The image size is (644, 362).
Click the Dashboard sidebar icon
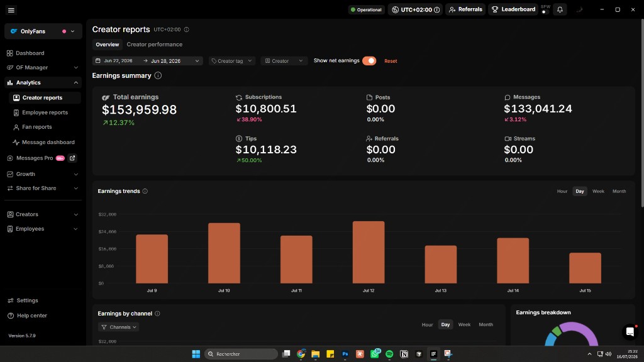click(x=10, y=53)
